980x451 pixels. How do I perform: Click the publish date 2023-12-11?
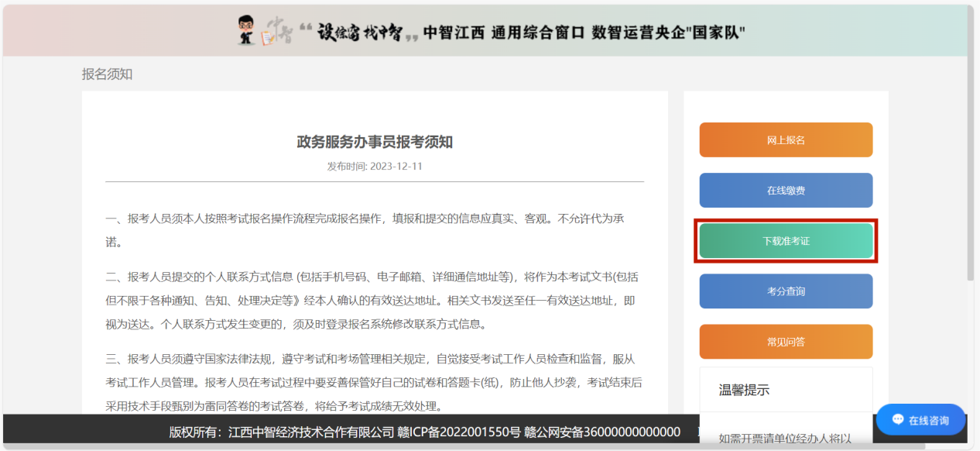click(396, 167)
